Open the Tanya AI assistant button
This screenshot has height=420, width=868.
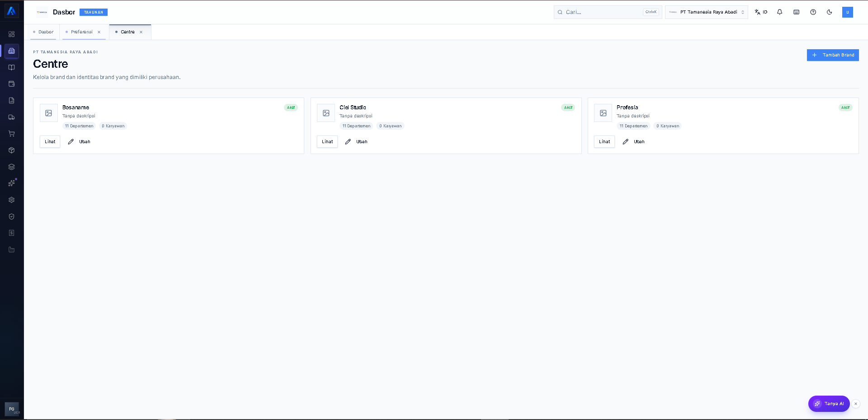click(829, 404)
